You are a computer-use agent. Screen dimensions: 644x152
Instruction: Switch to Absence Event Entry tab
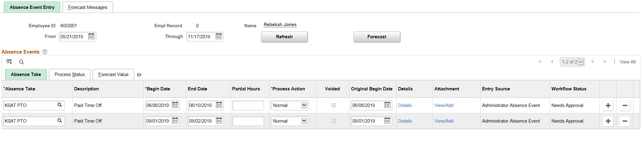[32, 7]
